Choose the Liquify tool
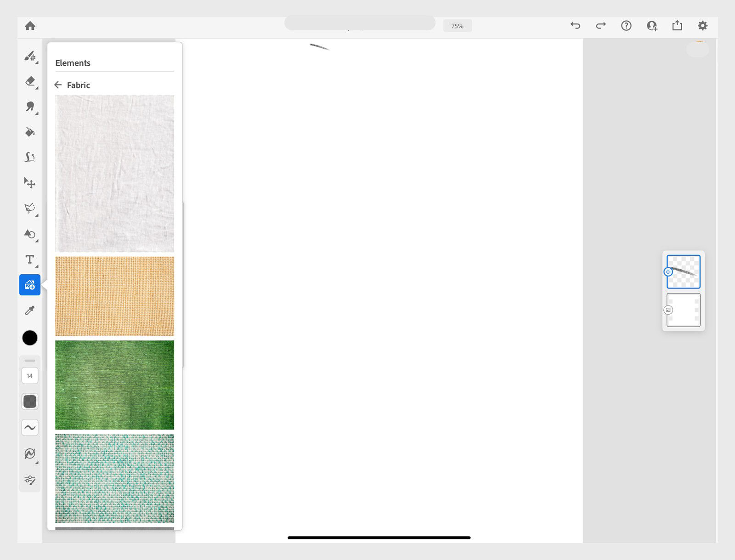The image size is (735, 560). (29, 157)
